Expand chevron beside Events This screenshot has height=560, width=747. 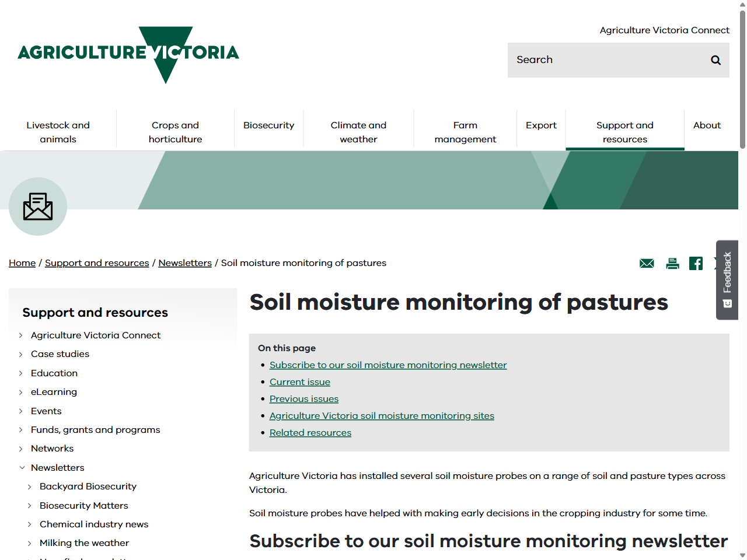(x=21, y=411)
